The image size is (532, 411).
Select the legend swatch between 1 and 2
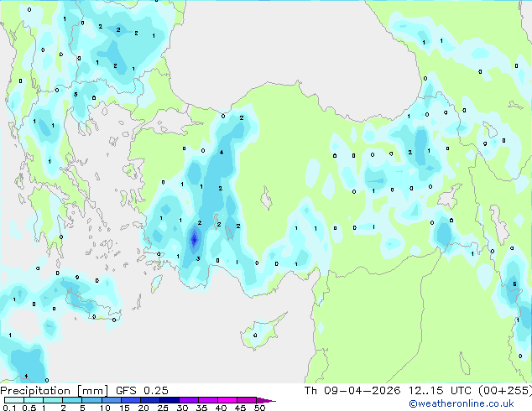click(53, 400)
